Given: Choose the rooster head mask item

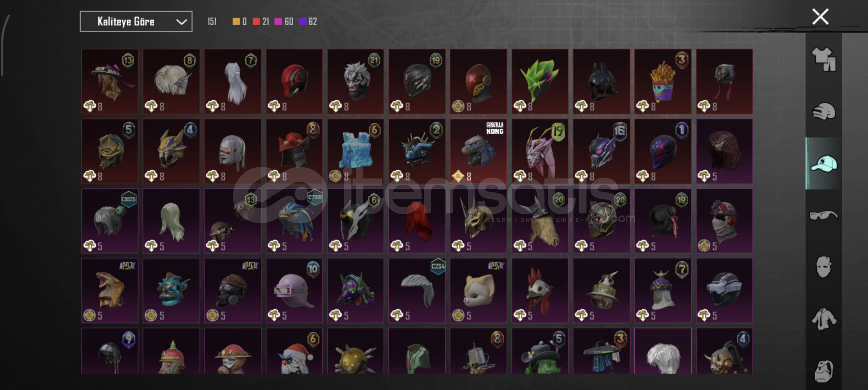Looking at the screenshot, I should [540, 290].
